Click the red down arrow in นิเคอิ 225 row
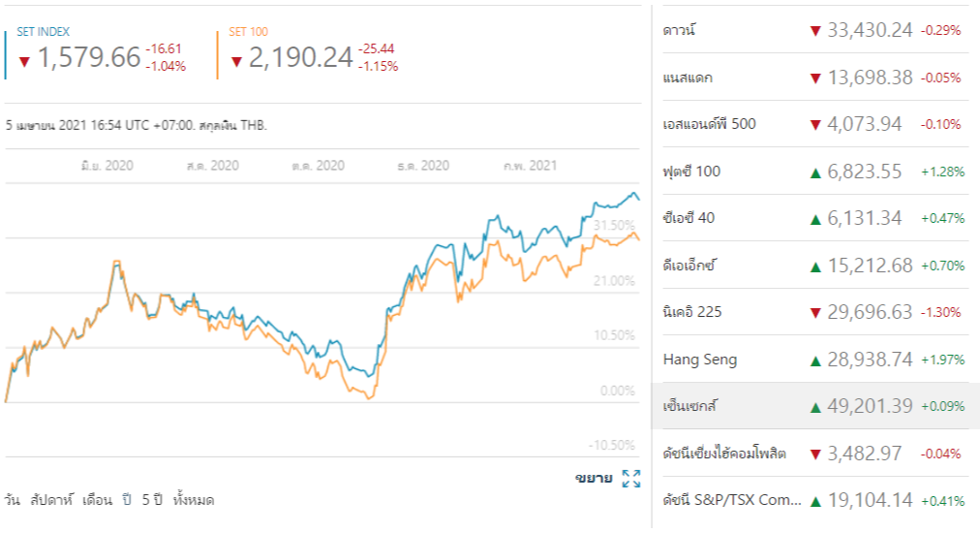 pos(814,313)
